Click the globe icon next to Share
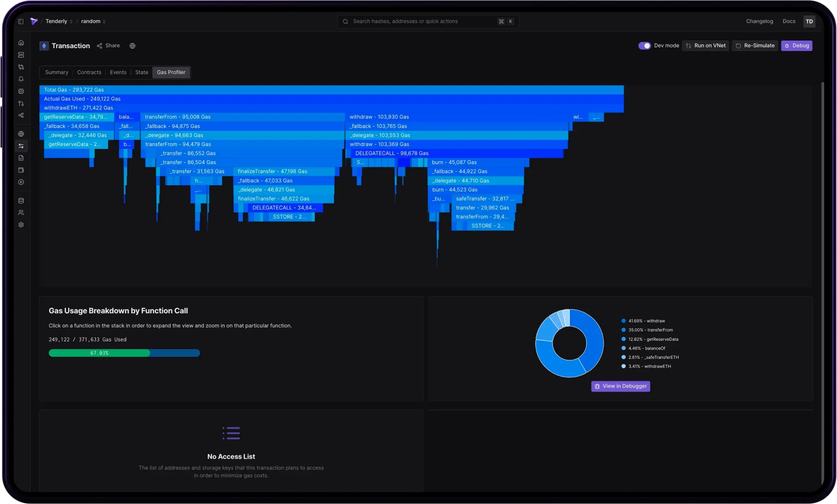Viewport: 837px width, 504px height. [132, 46]
